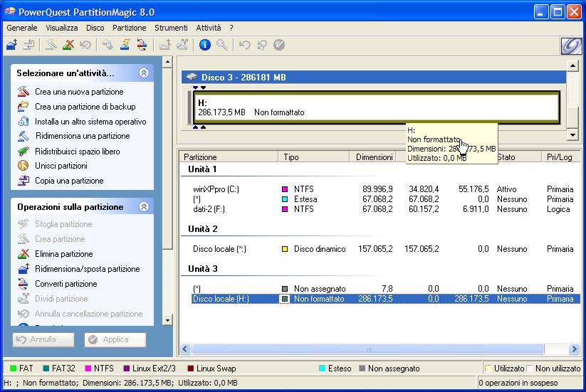Click the partition list scroll left arrow

coord(185,349)
